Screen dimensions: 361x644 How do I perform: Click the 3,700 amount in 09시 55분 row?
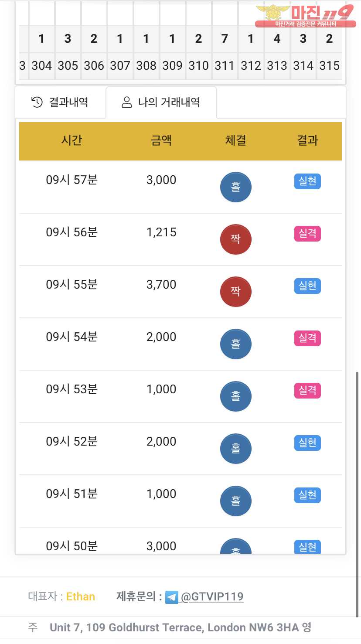(x=161, y=285)
